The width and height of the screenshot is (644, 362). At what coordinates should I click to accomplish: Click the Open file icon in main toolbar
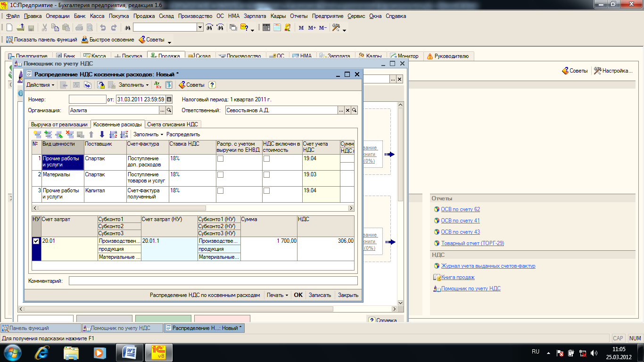20,28
